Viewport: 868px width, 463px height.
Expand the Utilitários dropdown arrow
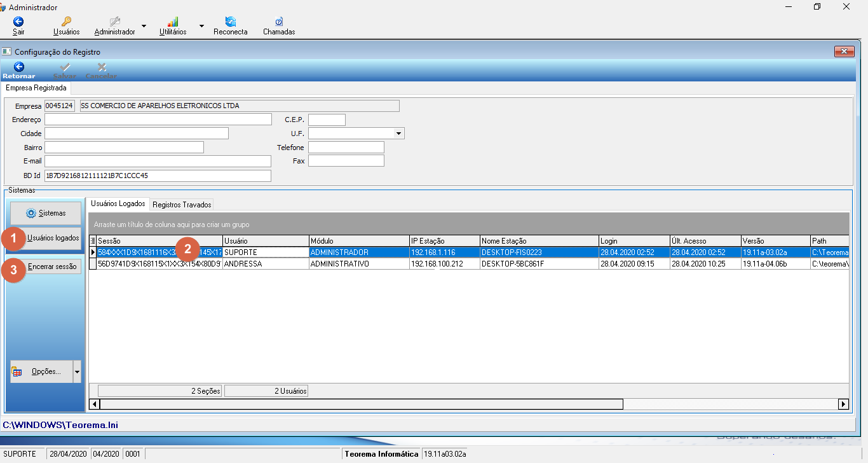click(201, 26)
